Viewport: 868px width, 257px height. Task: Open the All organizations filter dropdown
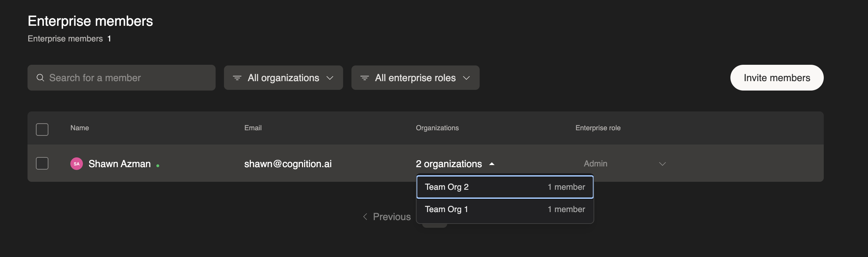tap(283, 78)
